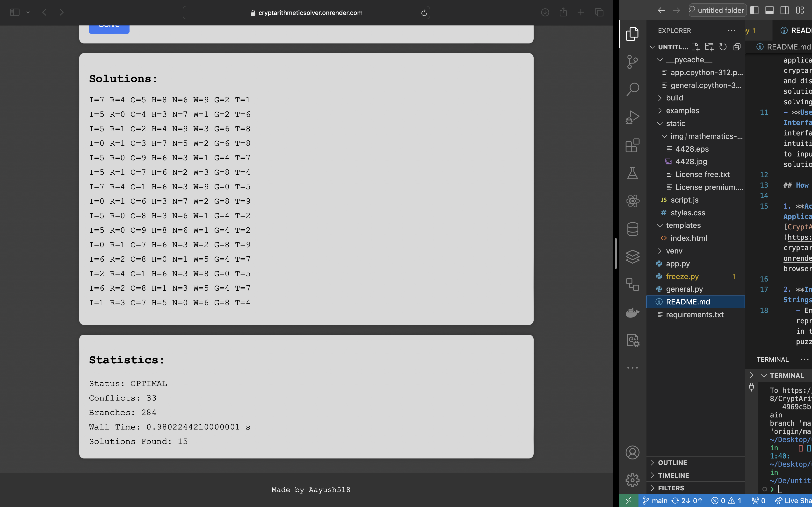812x507 pixels.
Task: Collapse all folders in Explorer
Action: point(737,47)
